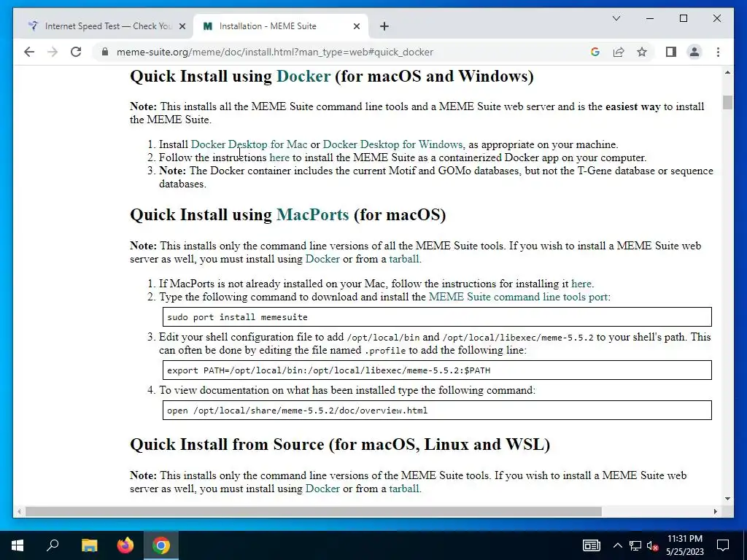Launch Firefox from the taskbar
Screen dimensions: 747x560
point(125,545)
